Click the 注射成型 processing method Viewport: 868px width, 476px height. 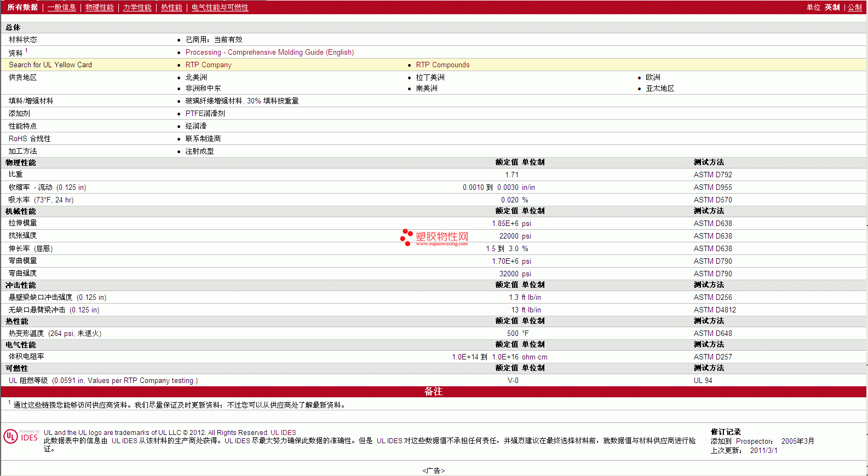[199, 151]
